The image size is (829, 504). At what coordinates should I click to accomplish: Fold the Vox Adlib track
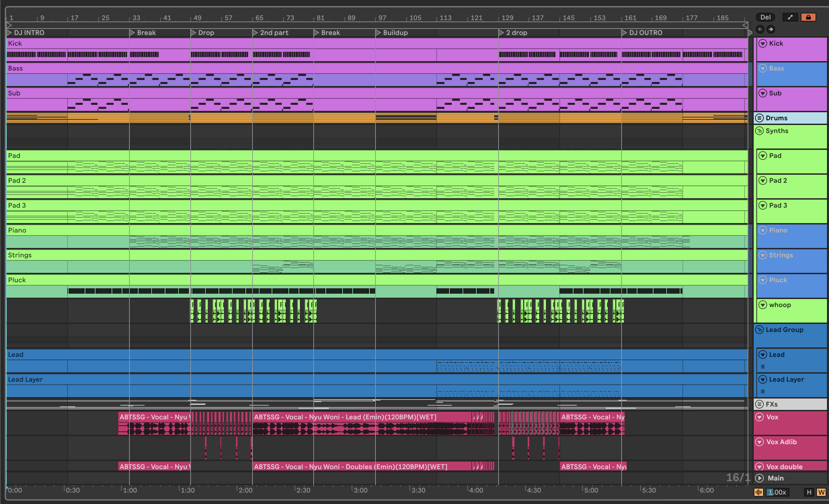click(759, 442)
